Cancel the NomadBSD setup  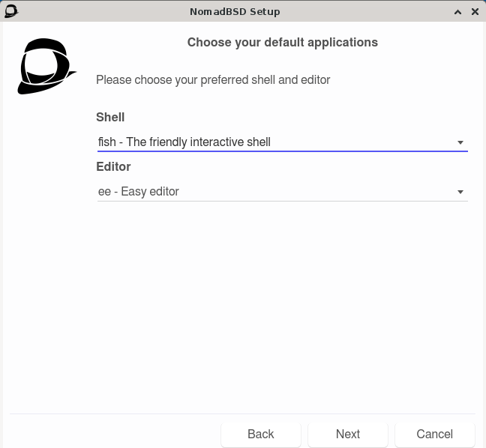pyautogui.click(x=434, y=434)
